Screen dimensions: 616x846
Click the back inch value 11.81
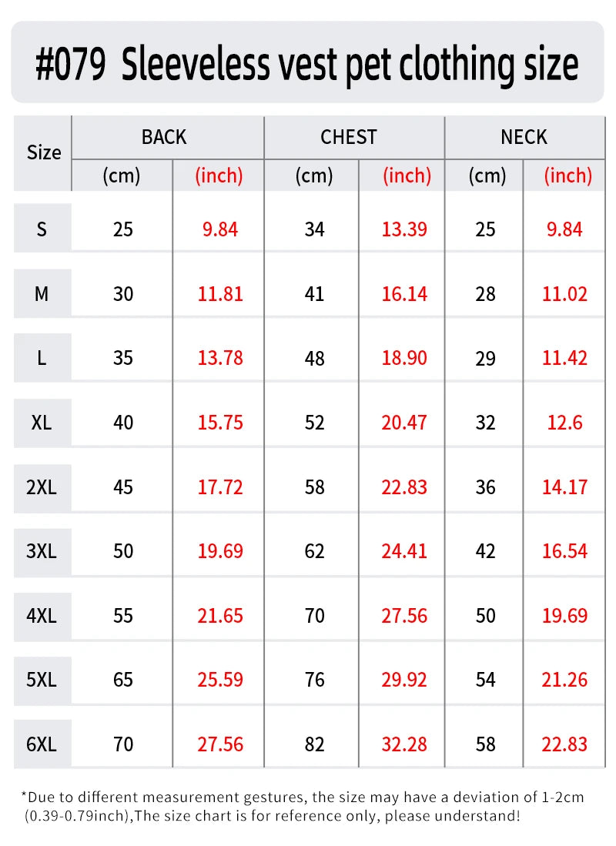(x=221, y=293)
